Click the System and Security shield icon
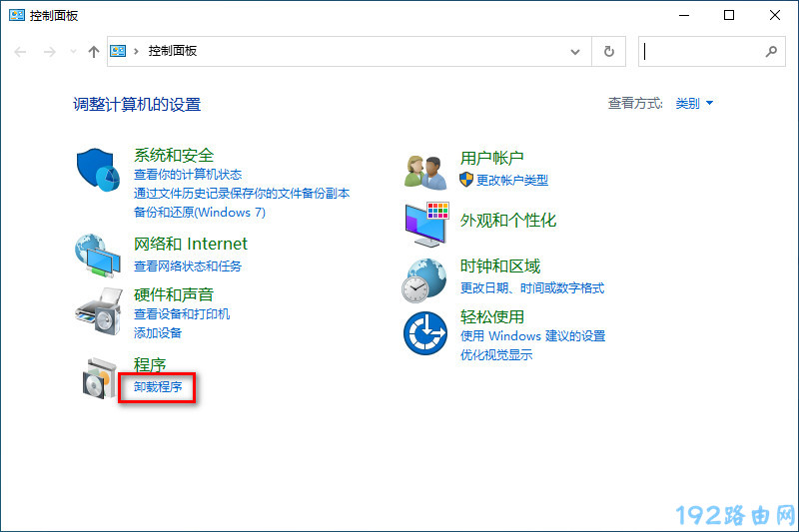The height and width of the screenshot is (532, 799). tap(98, 170)
